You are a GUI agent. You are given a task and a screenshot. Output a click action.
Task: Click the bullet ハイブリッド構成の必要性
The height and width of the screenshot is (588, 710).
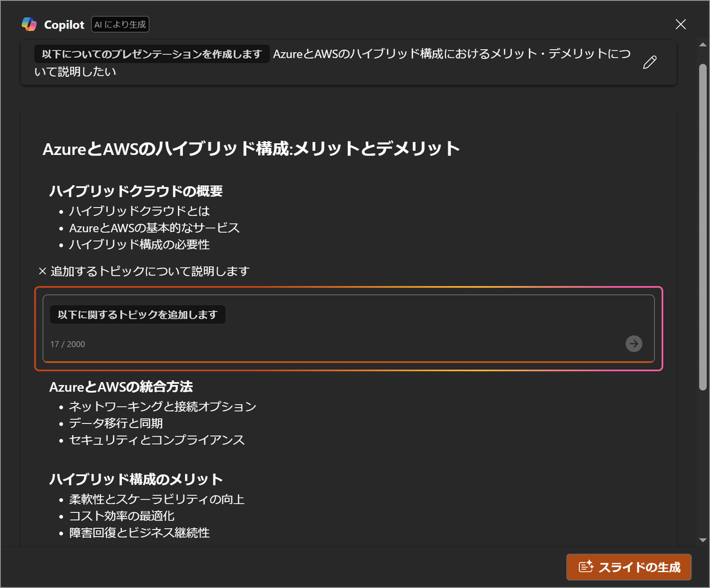coord(139,244)
